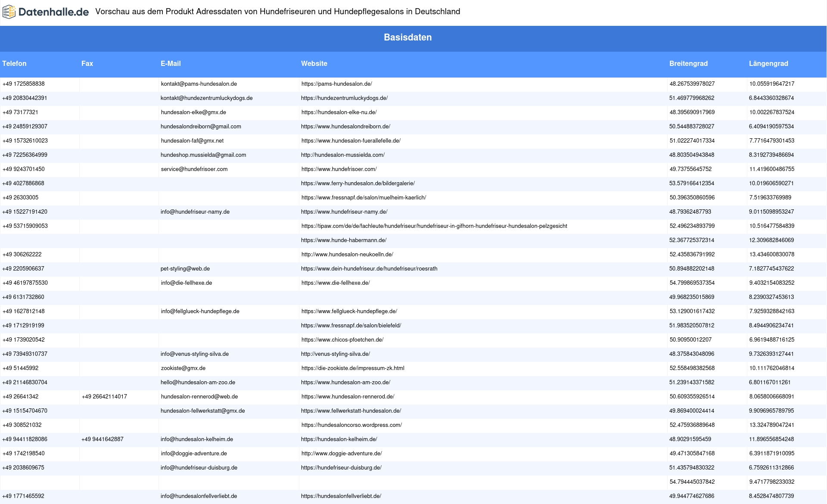827x504 pixels.
Task: Click the Basisdaten section header
Action: pos(407,37)
